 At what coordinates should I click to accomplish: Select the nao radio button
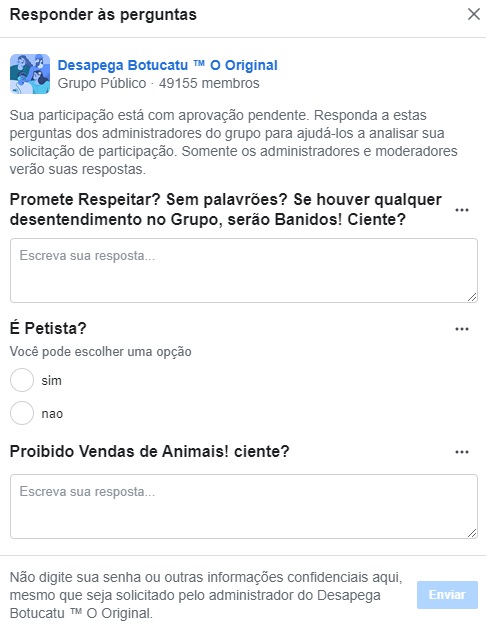pyautogui.click(x=22, y=413)
